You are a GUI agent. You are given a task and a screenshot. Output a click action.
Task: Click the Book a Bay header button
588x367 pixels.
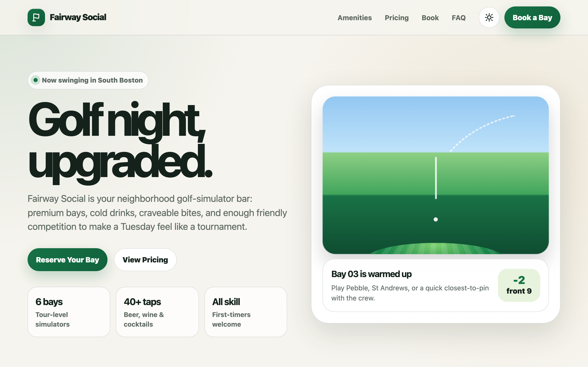[x=532, y=17]
